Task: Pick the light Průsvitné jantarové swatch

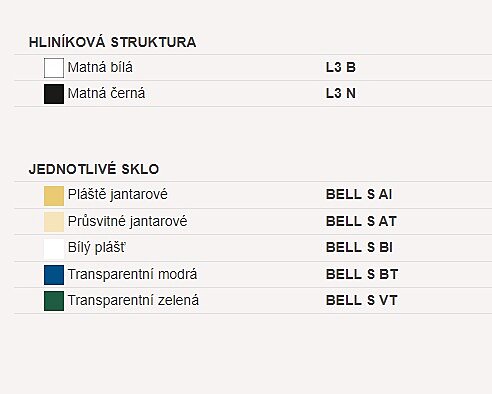Action: (54, 222)
